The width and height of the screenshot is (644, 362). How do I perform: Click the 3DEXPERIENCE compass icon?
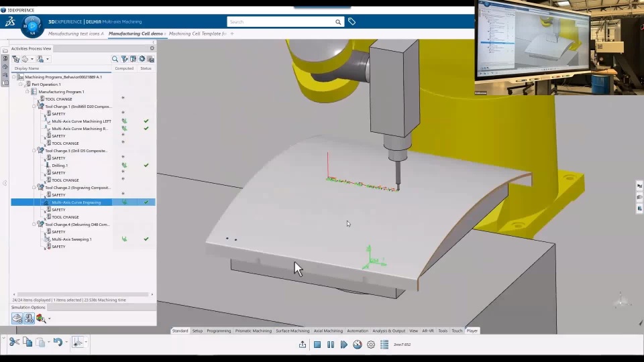click(32, 26)
